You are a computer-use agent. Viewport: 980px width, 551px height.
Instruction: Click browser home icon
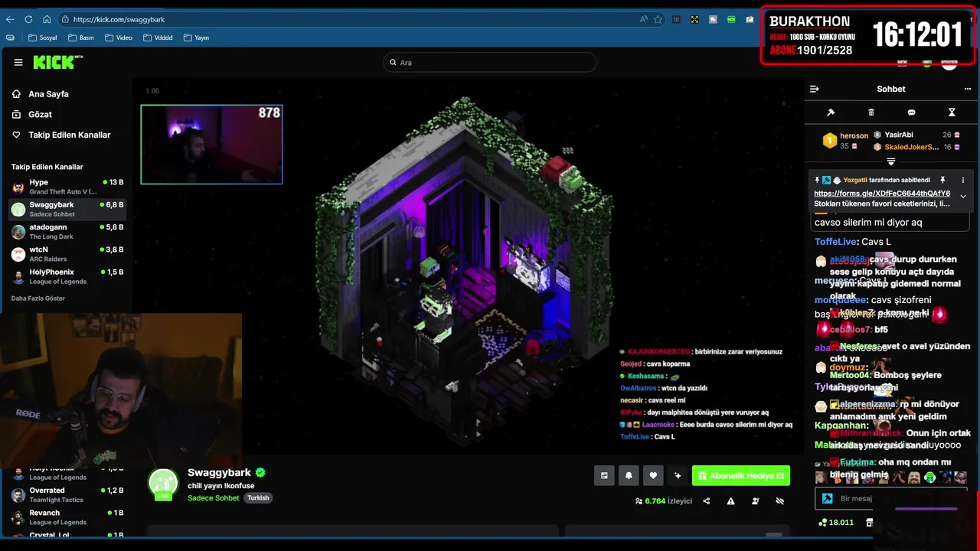point(47,19)
